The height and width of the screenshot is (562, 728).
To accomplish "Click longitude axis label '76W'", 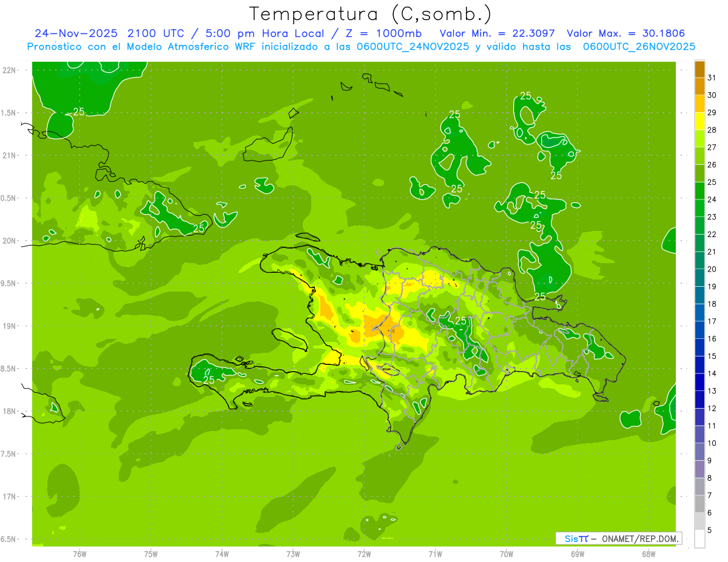I will pyautogui.click(x=79, y=554).
